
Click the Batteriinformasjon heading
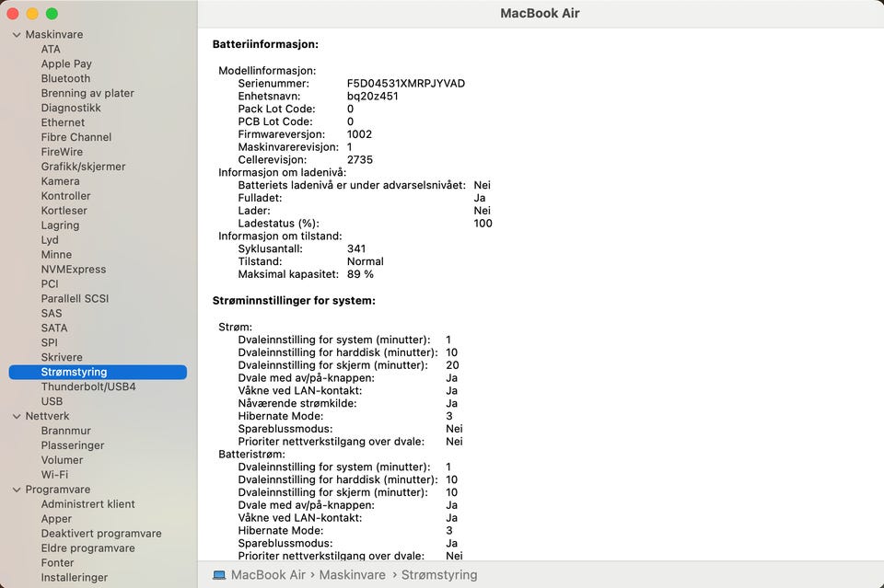265,44
